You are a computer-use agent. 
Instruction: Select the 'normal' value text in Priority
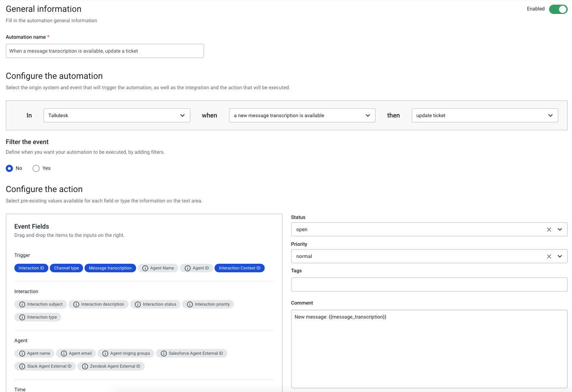coord(304,256)
